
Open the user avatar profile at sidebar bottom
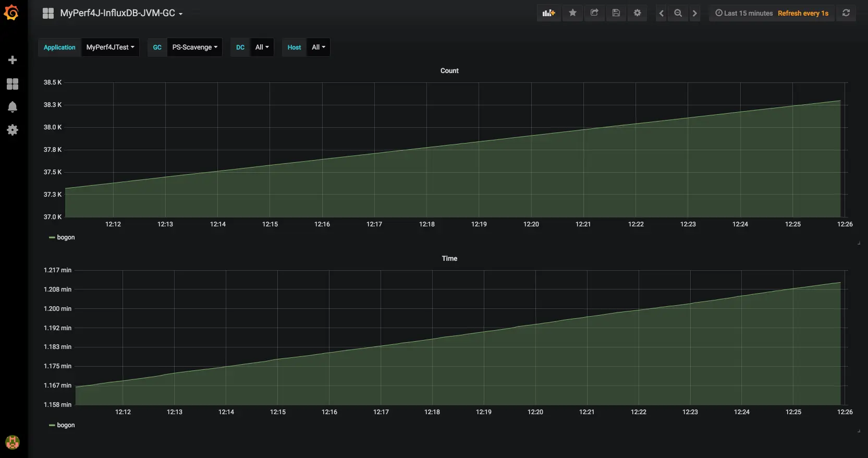[13, 442]
